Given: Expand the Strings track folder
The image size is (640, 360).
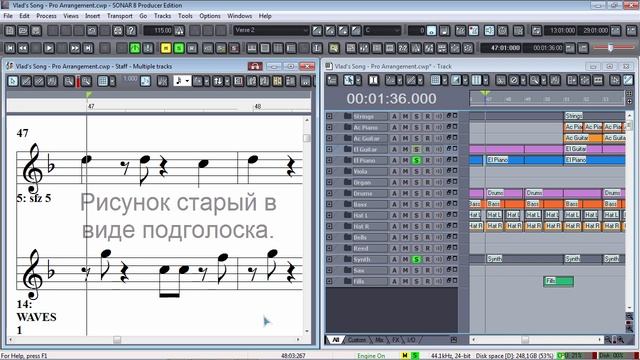Looking at the screenshot, I should (x=329, y=116).
